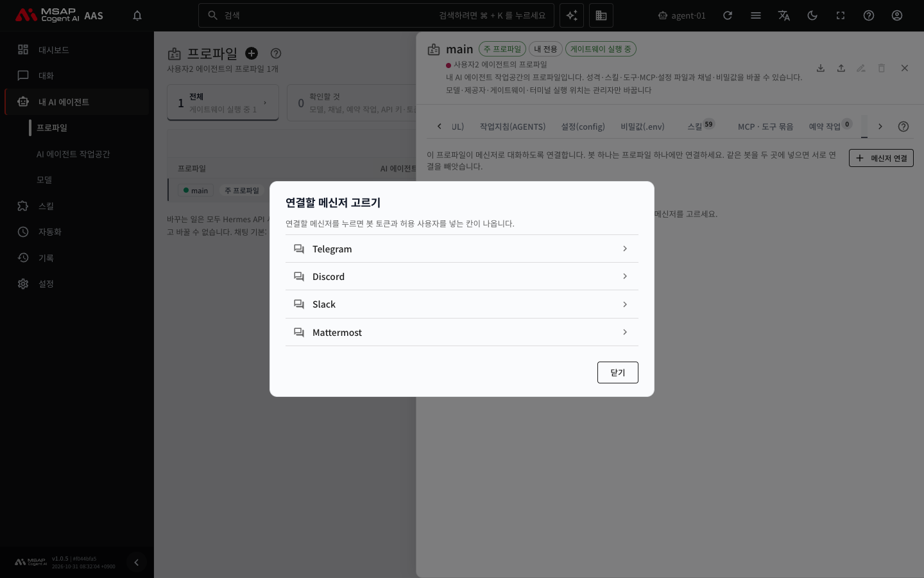Choose Slack messenger option

462,304
